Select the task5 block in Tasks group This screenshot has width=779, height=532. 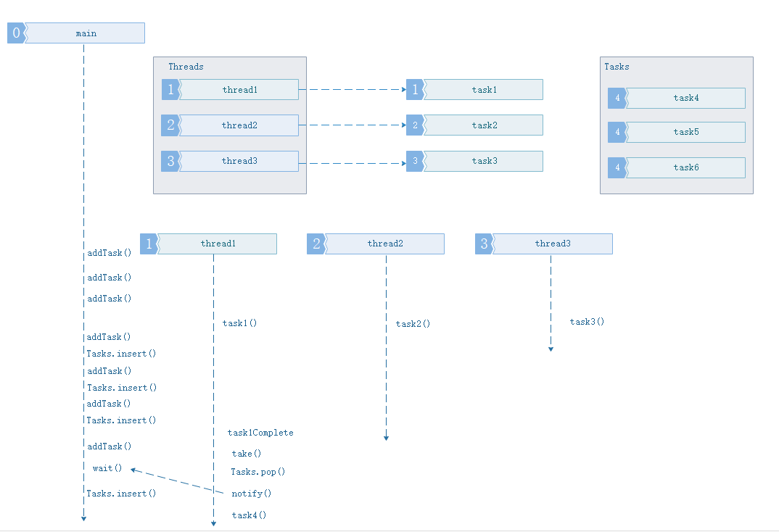coord(685,133)
